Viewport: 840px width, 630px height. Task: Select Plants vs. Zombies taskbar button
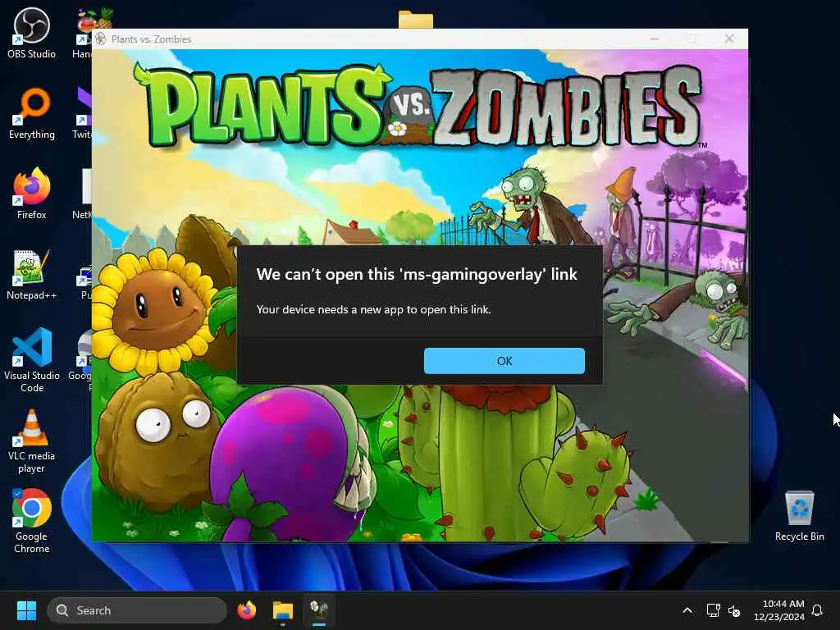pos(319,610)
